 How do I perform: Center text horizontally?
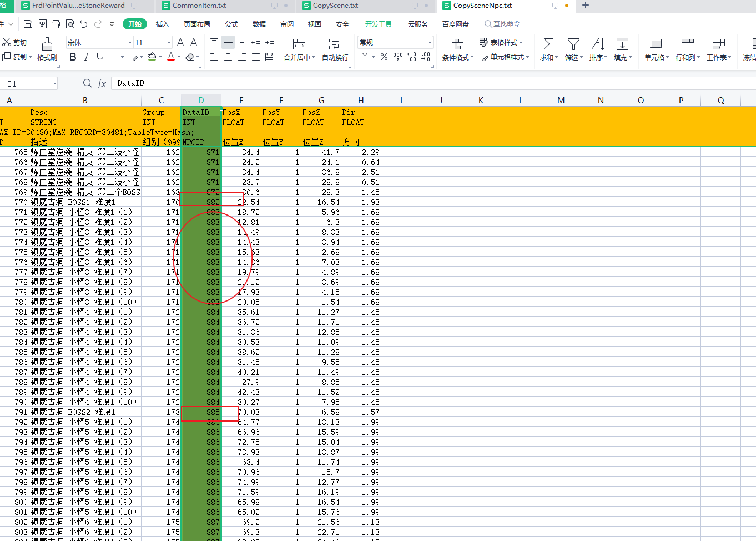[x=228, y=57]
